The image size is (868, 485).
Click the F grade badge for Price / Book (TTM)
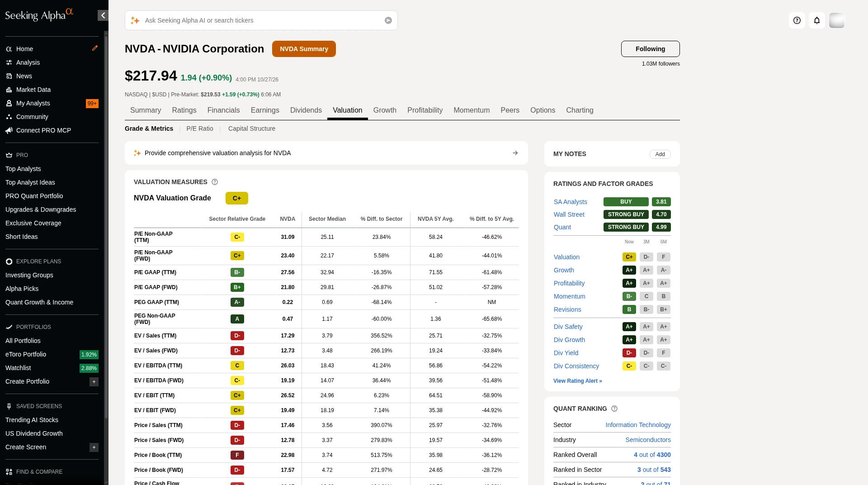[237, 455]
